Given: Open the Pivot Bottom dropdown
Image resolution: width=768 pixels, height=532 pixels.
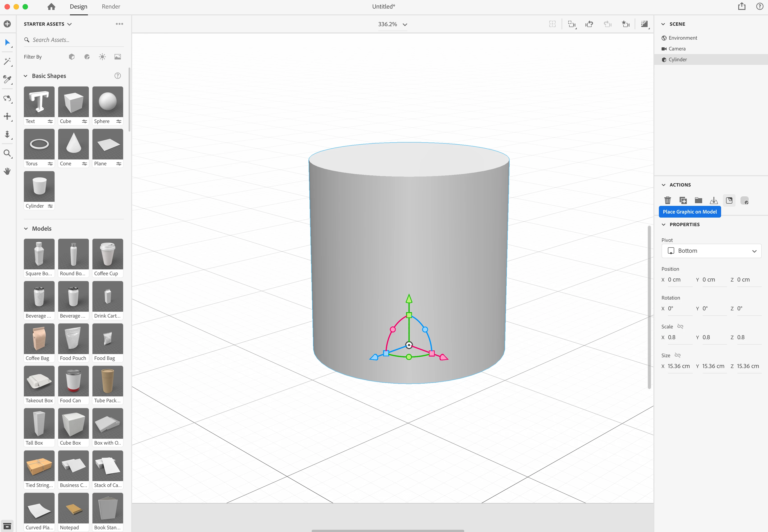Looking at the screenshot, I should click(x=711, y=251).
